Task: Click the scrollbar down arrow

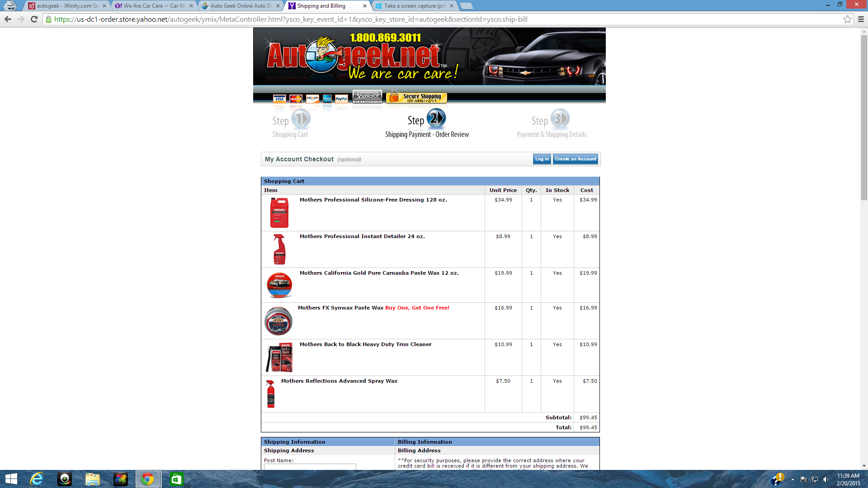Action: 864,466
